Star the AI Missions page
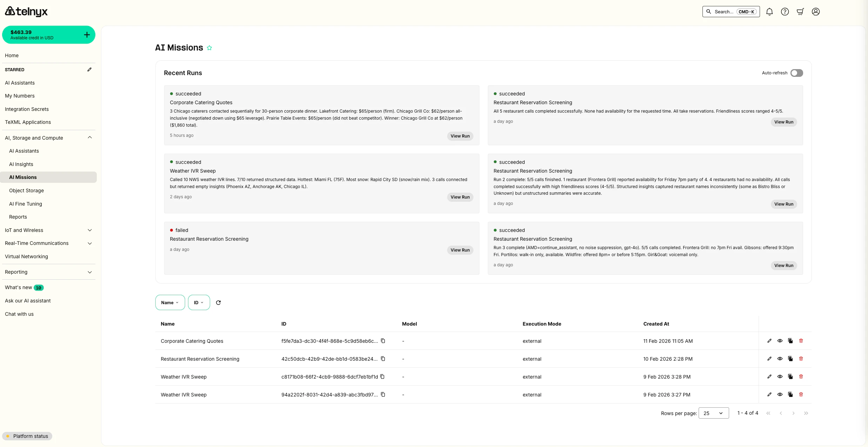The image size is (868, 447). (x=209, y=48)
